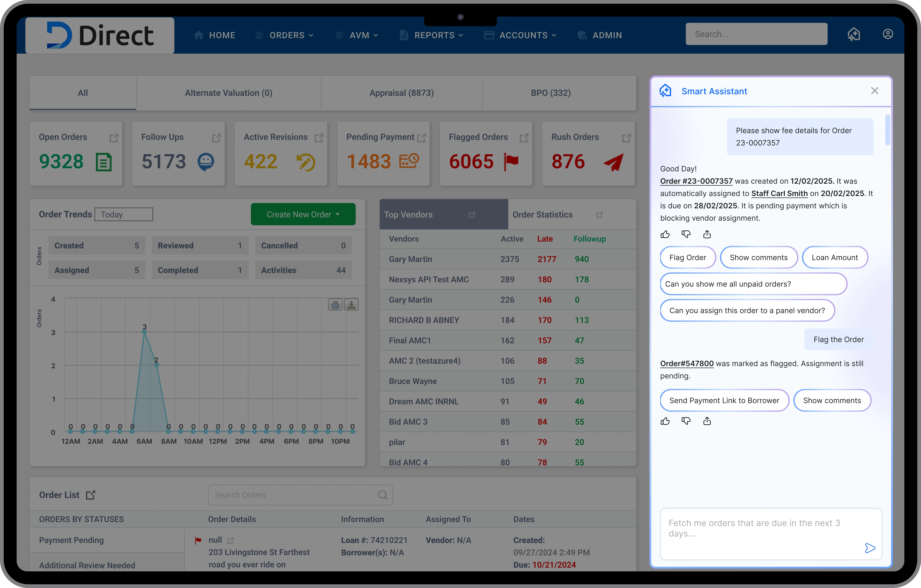Thumbs down the flagged order reply

(x=686, y=421)
